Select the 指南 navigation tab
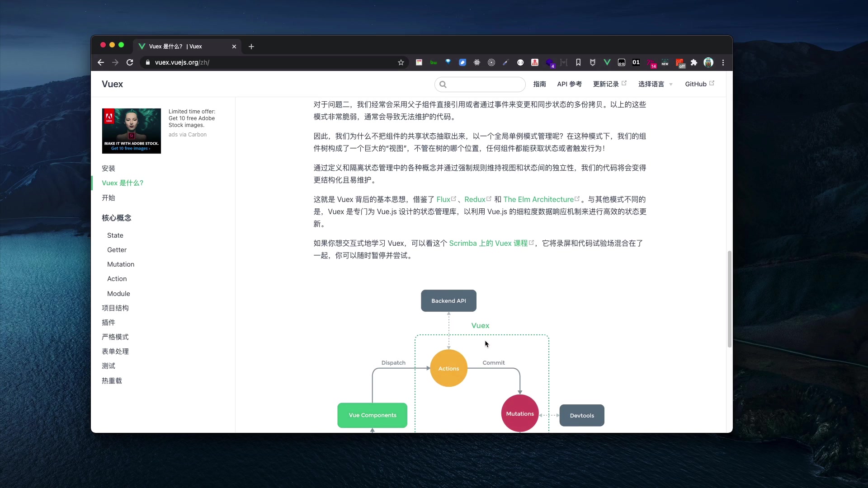The width and height of the screenshot is (868, 488). pos(539,84)
